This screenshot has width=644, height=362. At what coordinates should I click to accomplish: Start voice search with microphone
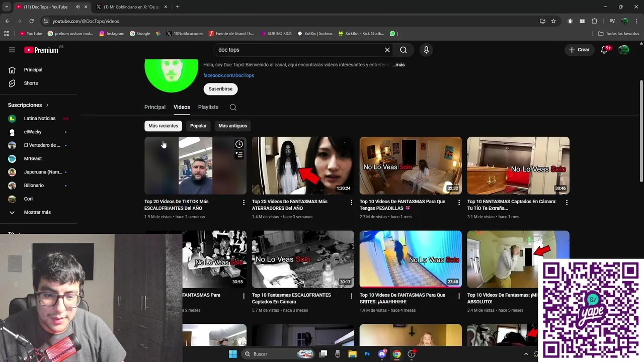click(x=426, y=50)
